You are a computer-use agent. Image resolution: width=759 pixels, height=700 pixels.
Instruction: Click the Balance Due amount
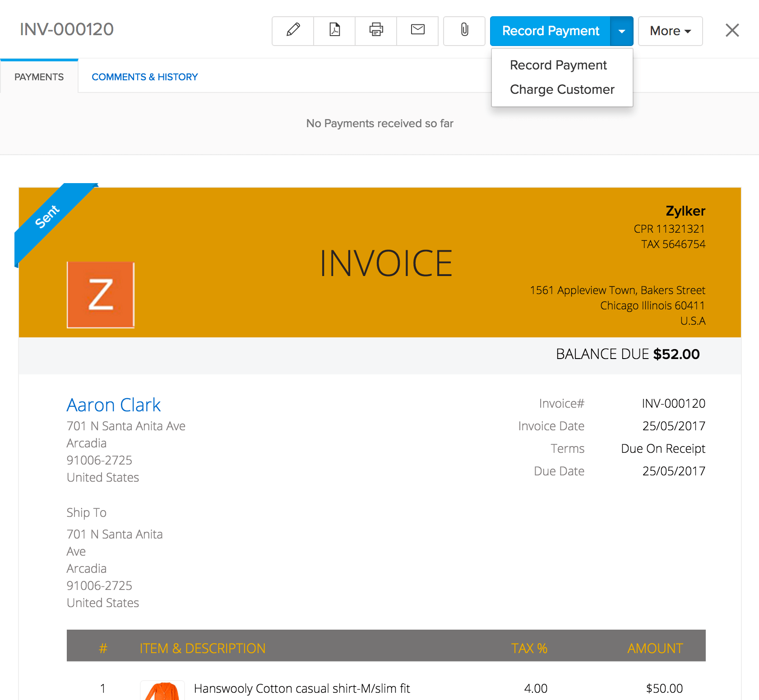pyautogui.click(x=676, y=354)
